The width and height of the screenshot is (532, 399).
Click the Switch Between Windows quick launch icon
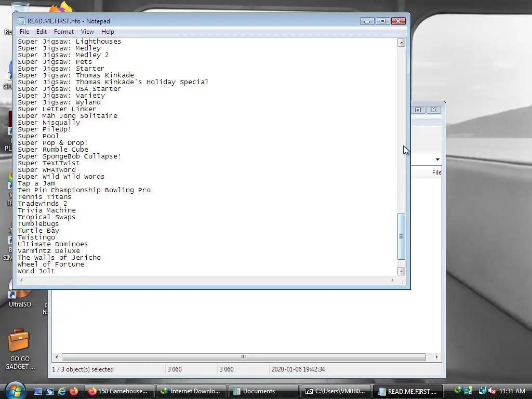coord(50,391)
